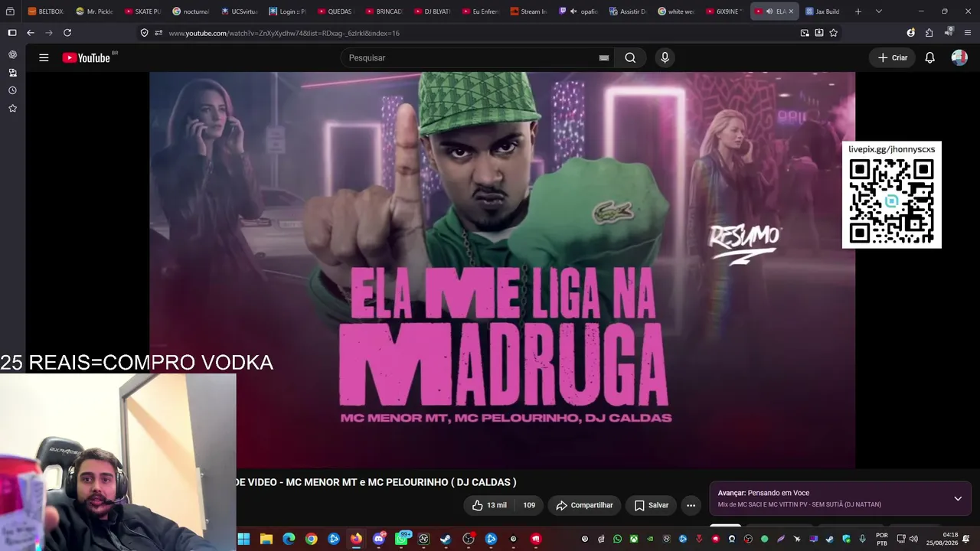
Task: Open YouTube notifications bell
Action: click(930, 57)
